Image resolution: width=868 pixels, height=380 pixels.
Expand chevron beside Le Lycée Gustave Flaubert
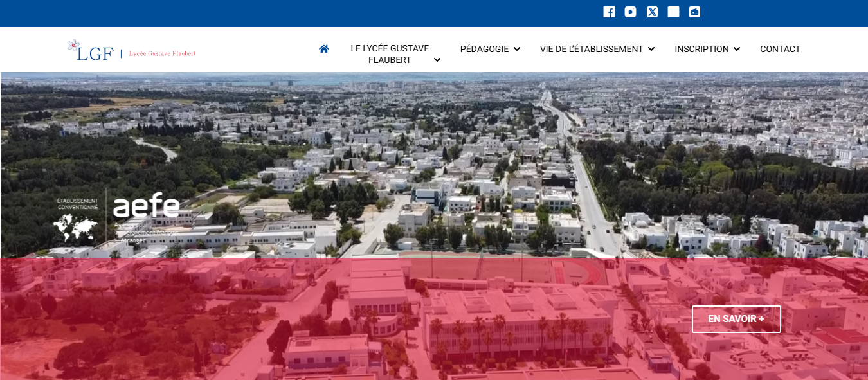pyautogui.click(x=437, y=60)
